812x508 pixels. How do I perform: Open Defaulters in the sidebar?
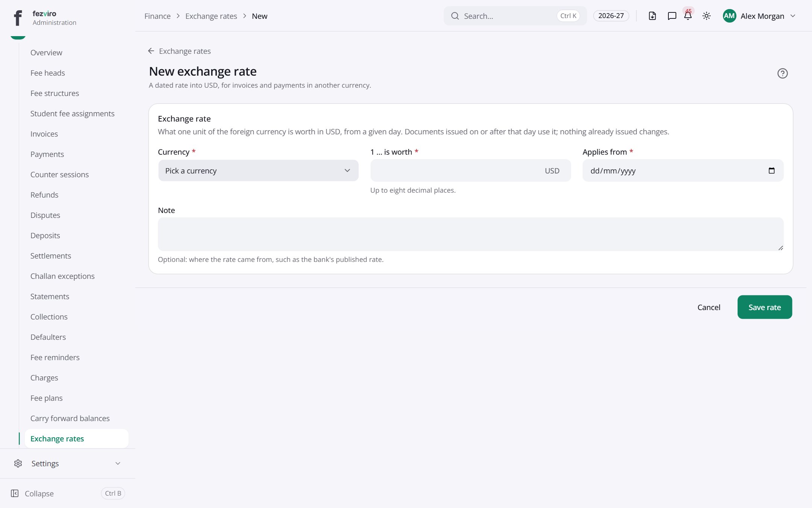(76, 337)
